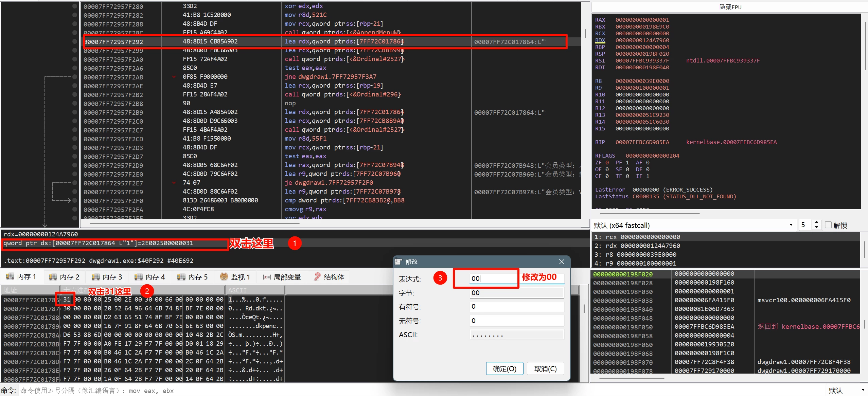Screen dimensions: 868x396
Task: Switch to the 内存 4 tab
Action: click(149, 276)
